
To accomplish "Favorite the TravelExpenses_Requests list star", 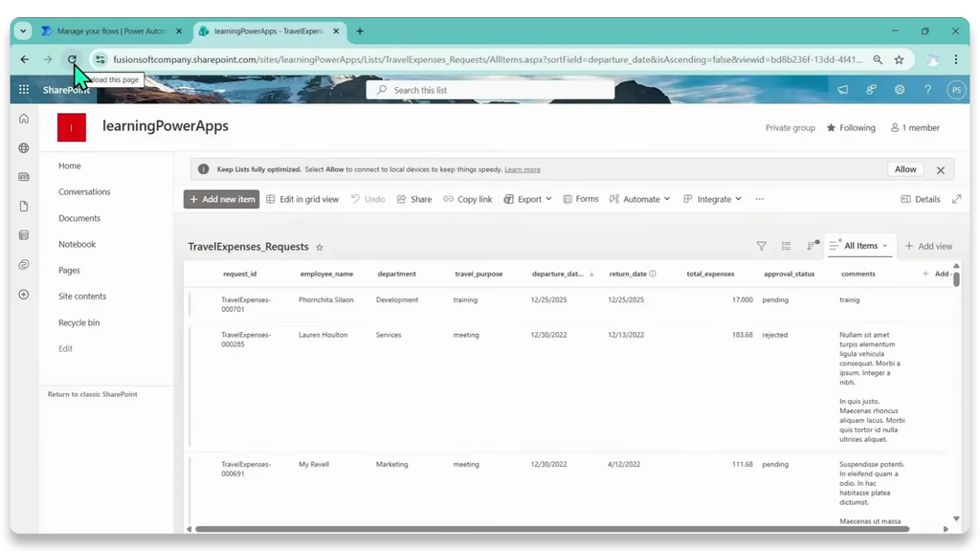I will 320,248.
